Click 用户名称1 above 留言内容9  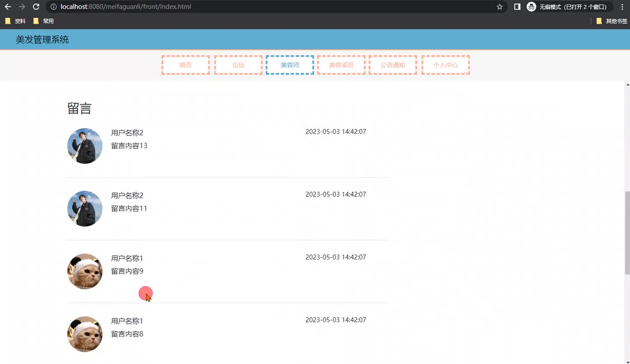point(127,258)
